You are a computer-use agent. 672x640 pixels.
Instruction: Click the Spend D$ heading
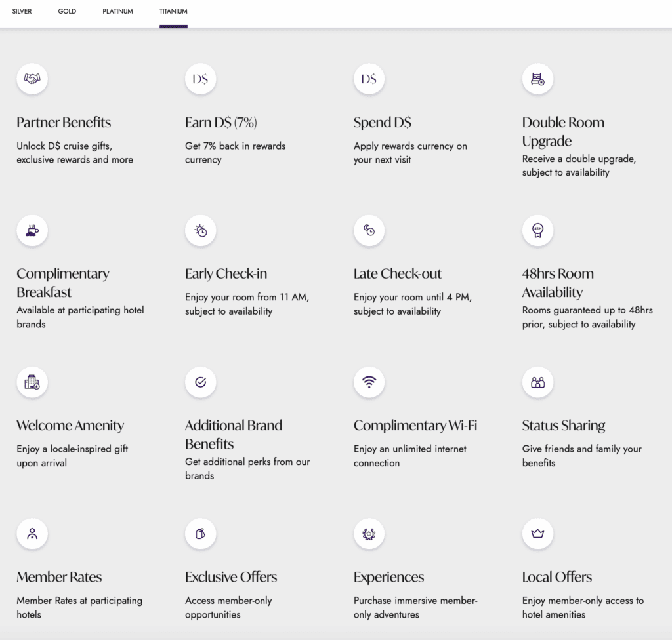point(383,123)
